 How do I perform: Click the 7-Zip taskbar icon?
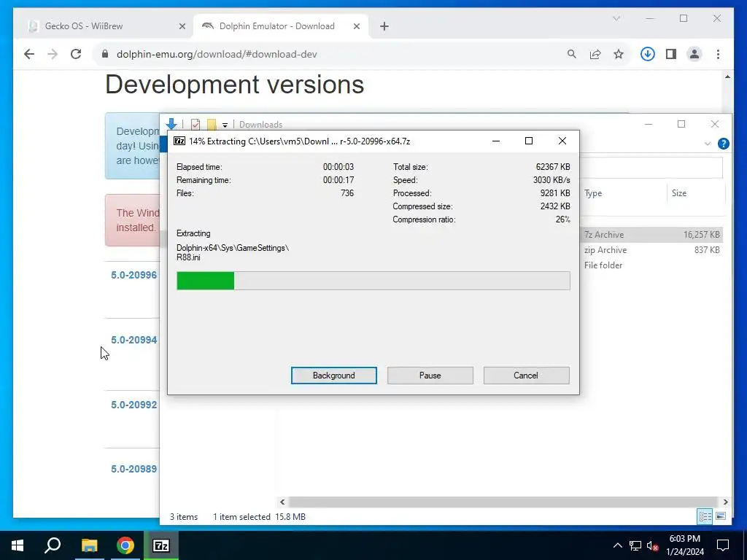[161, 545]
